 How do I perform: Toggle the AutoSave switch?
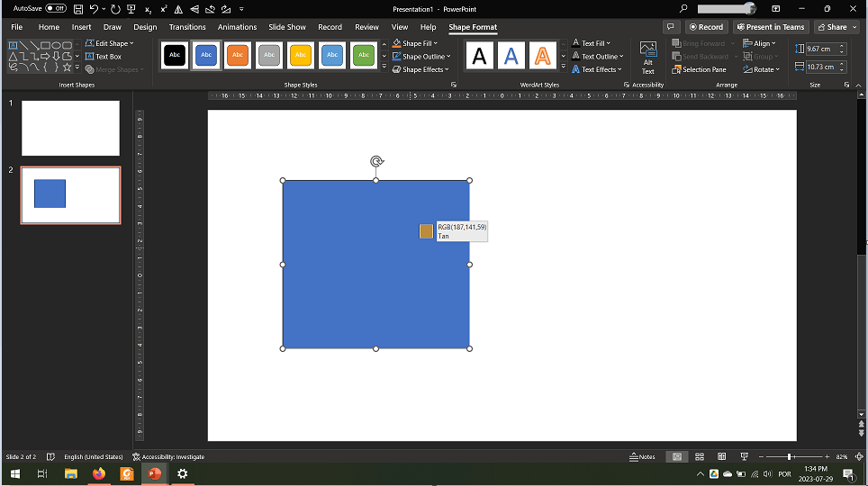[x=55, y=9]
